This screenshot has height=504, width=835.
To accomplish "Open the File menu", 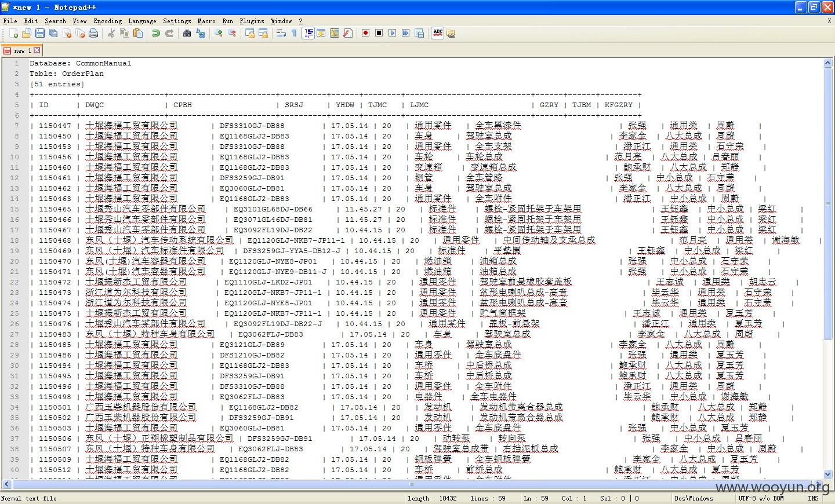I will pos(10,21).
